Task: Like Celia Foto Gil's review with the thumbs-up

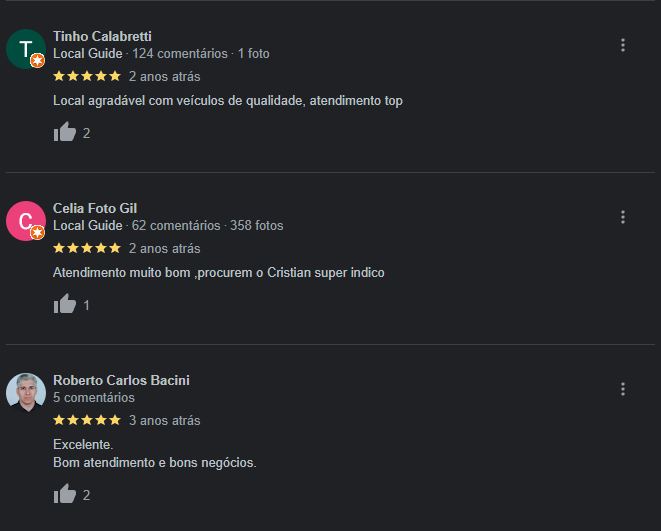Action: (x=65, y=304)
